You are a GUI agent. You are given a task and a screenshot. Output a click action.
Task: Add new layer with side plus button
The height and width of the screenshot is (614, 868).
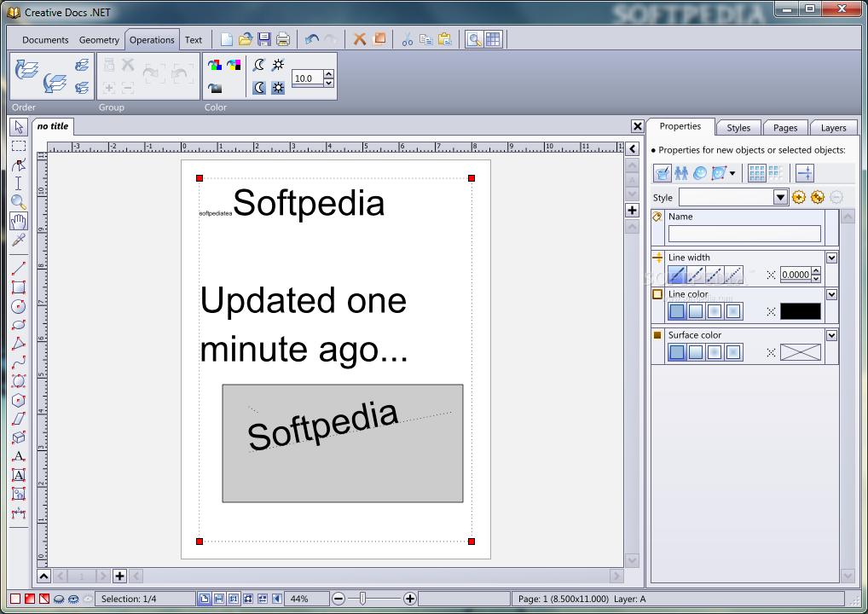click(632, 210)
